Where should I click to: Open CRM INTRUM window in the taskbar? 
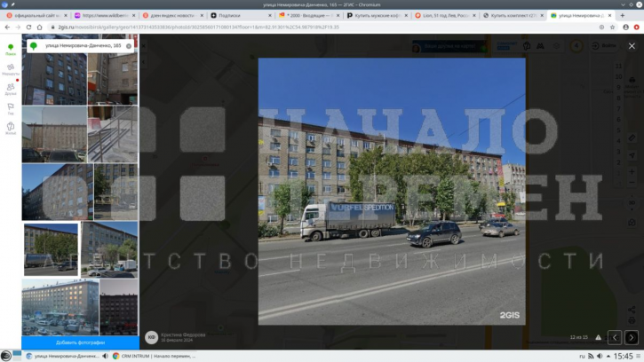[155, 356]
